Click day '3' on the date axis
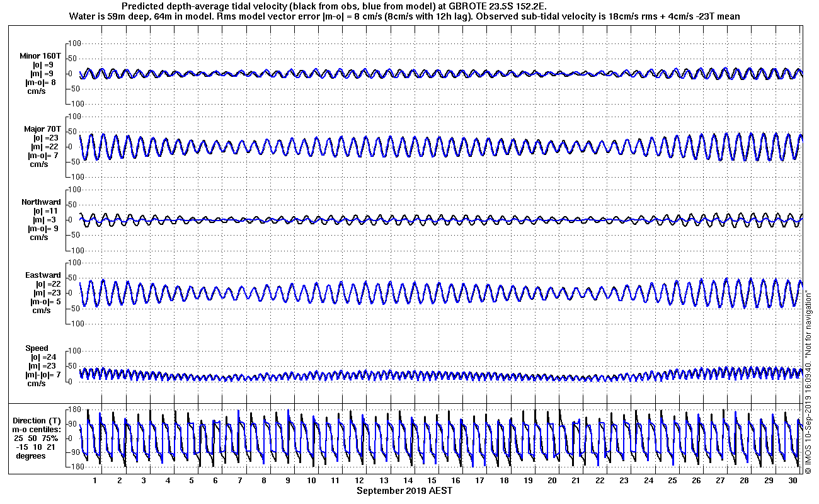This screenshot has width=819, height=504. click(144, 481)
